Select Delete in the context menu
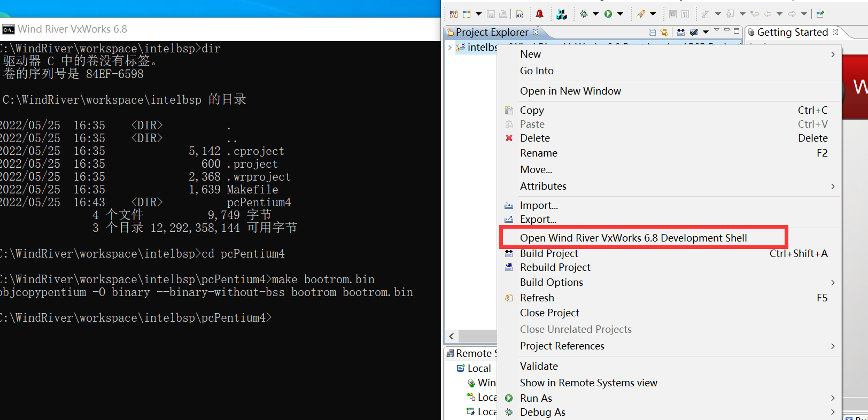 [669, 138]
